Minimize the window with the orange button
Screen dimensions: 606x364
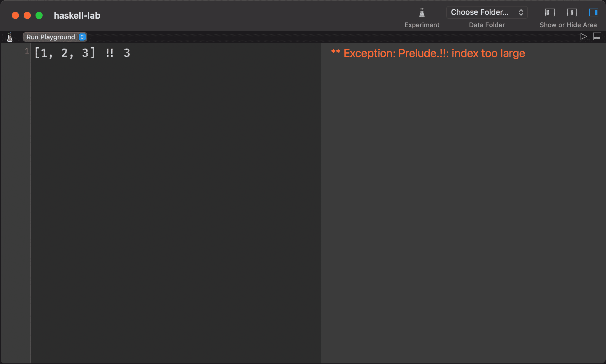pyautogui.click(x=27, y=15)
